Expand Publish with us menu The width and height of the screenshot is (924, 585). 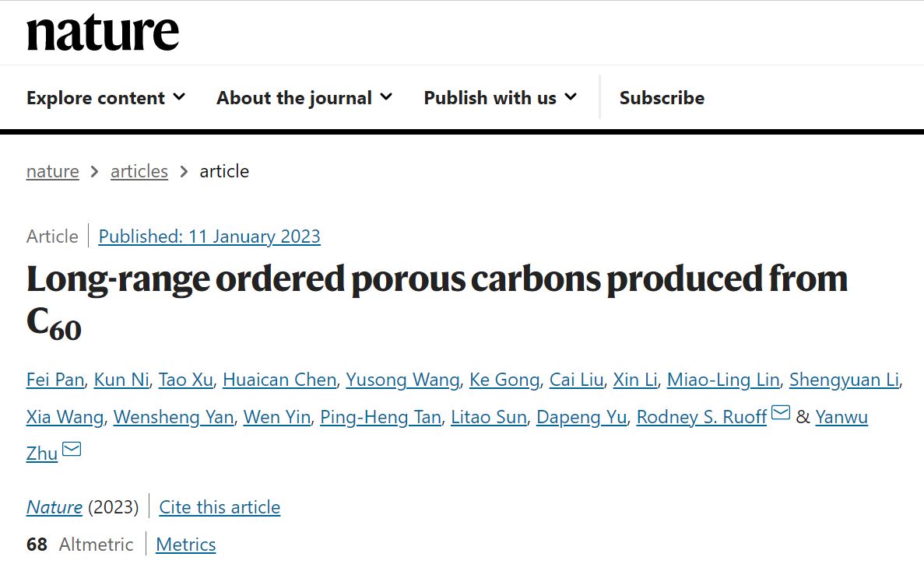(x=500, y=98)
